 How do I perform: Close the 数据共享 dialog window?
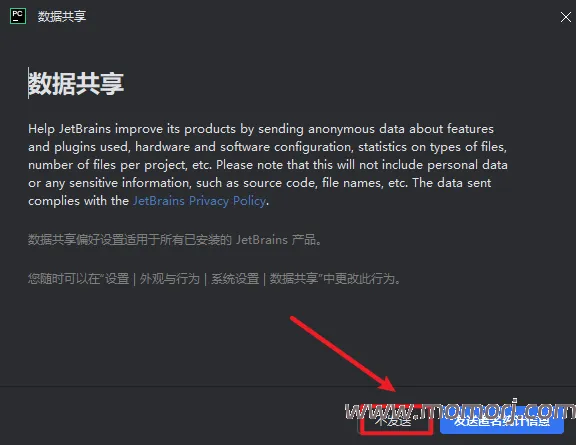click(565, 17)
